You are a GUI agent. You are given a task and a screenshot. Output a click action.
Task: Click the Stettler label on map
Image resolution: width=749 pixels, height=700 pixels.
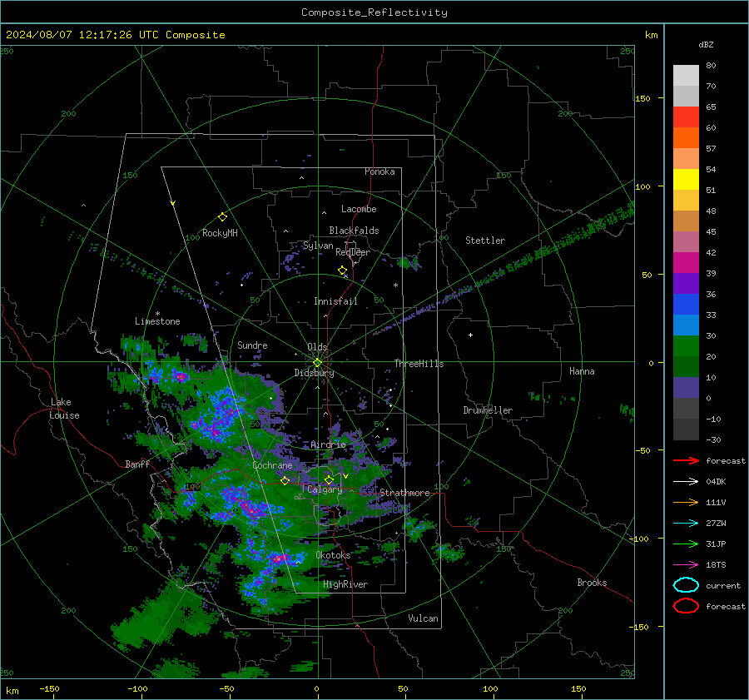[485, 241]
